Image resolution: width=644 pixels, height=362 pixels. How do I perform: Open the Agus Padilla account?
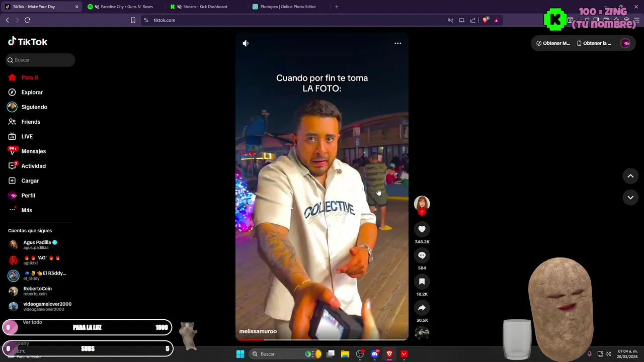39,245
